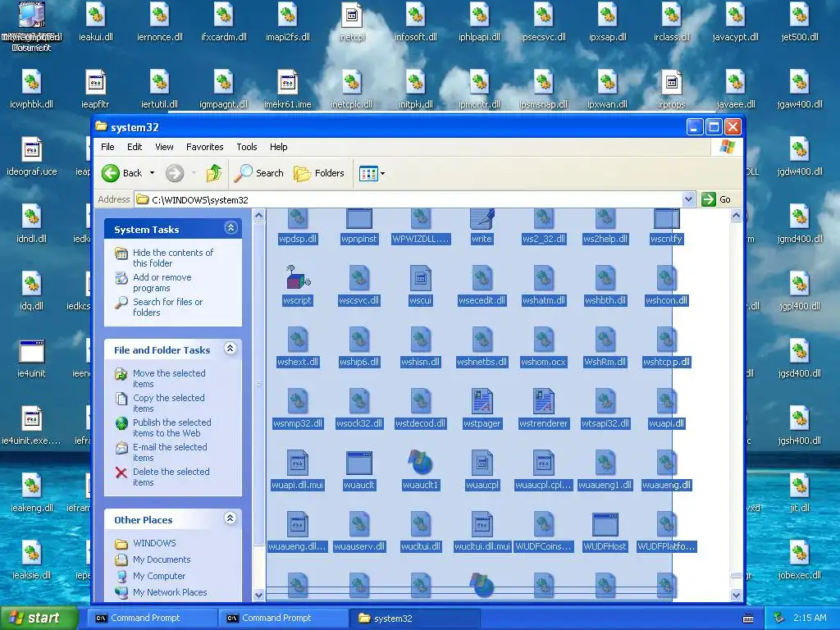The height and width of the screenshot is (630, 840).
Task: Switch to system32 taskbar button
Action: [413, 618]
